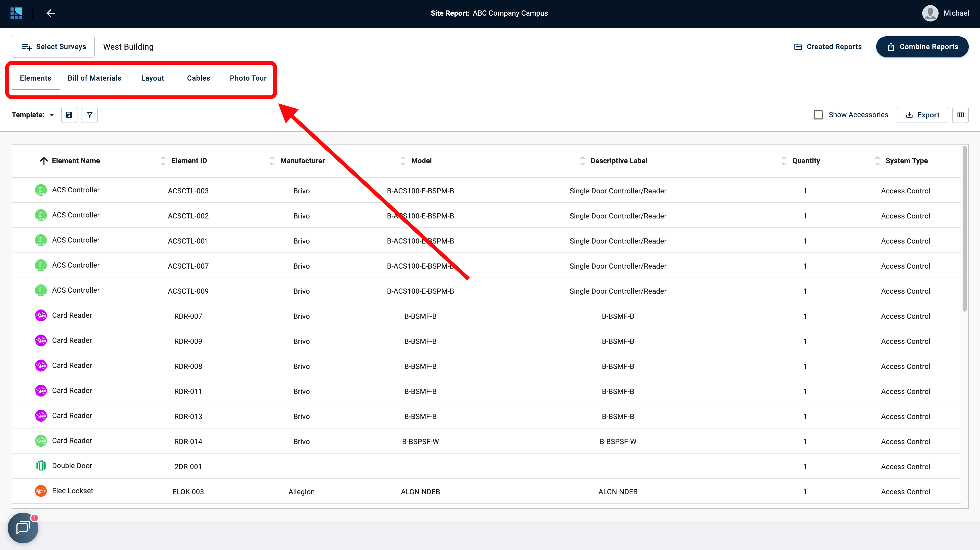
Task: Click the app logo in the top-left corner
Action: point(16,13)
